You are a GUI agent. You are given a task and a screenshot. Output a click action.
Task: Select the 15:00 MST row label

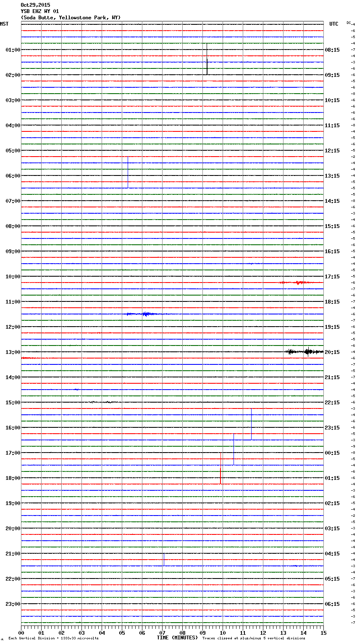coord(13,403)
